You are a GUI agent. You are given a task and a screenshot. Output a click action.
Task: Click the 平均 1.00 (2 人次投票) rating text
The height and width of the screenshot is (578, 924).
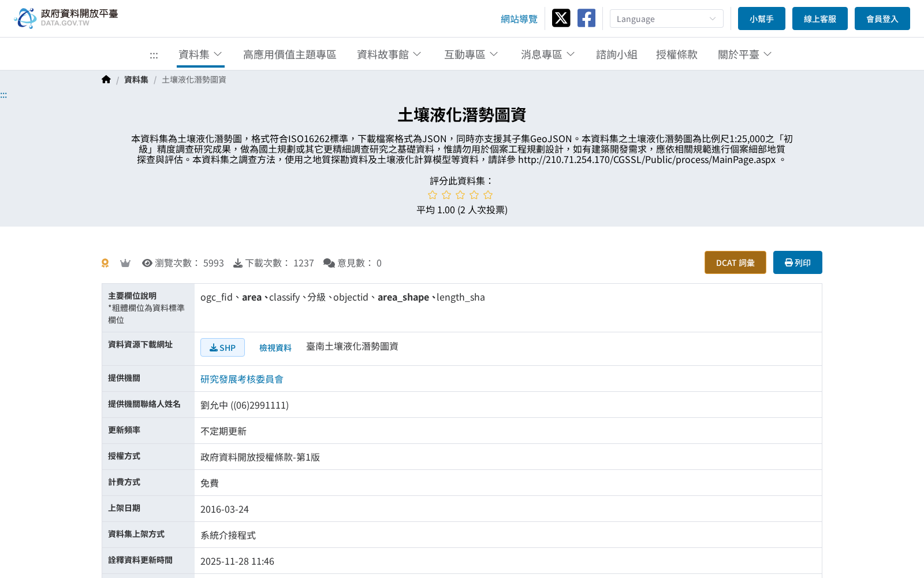point(462,210)
